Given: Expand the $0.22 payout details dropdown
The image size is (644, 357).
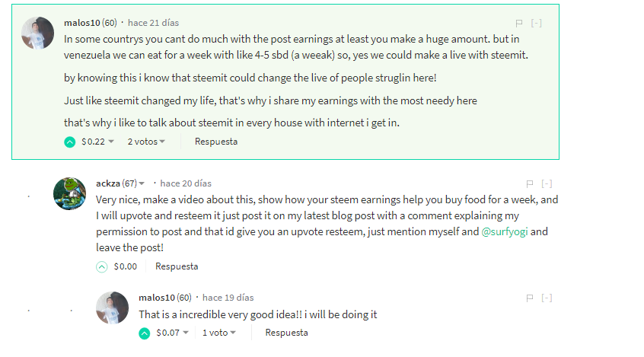Looking at the screenshot, I should coord(111,142).
